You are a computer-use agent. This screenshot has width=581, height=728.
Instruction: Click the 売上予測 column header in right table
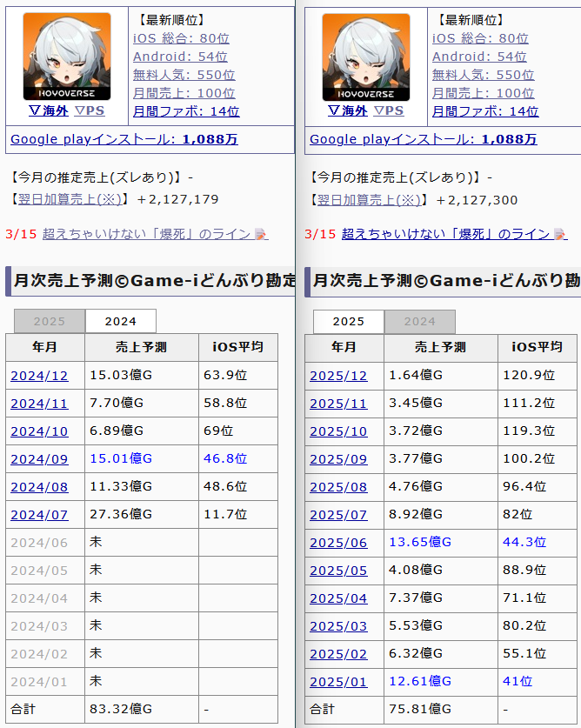[441, 348]
